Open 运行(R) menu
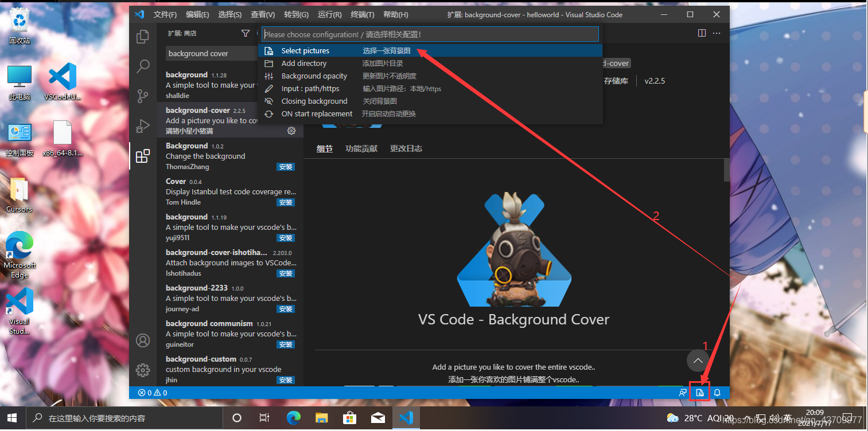Image resolution: width=868 pixels, height=431 pixels. click(x=329, y=14)
